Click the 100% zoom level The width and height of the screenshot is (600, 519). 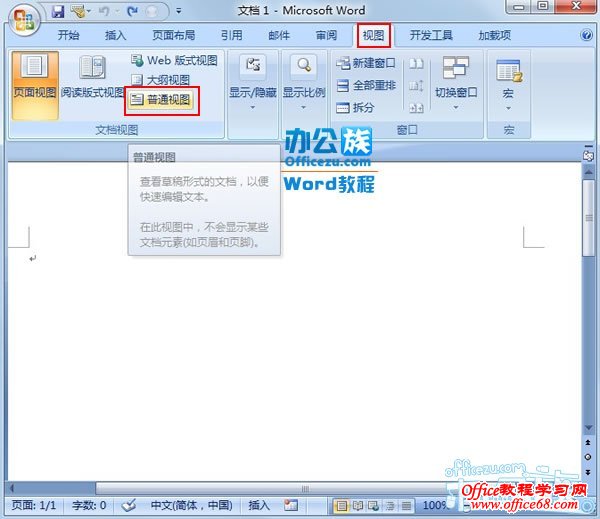[435, 505]
